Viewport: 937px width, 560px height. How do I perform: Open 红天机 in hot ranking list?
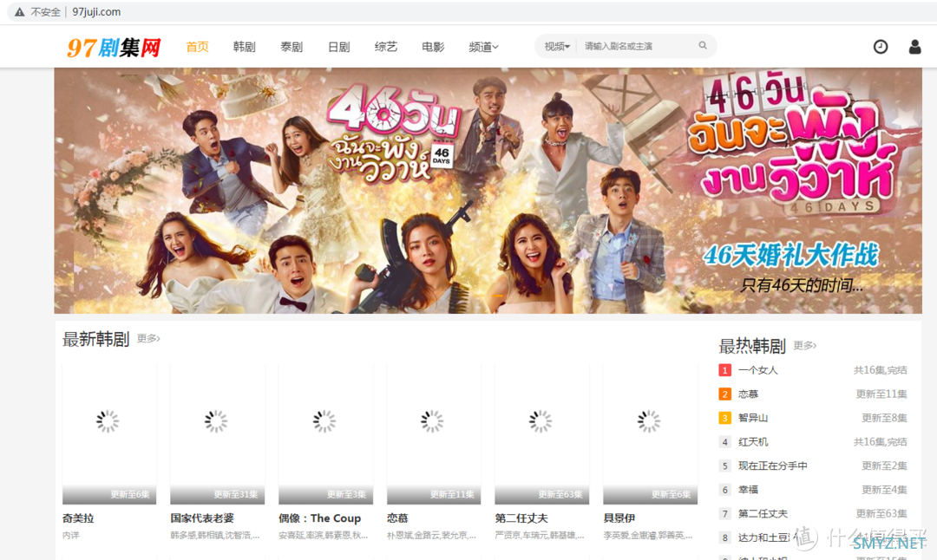(x=753, y=442)
